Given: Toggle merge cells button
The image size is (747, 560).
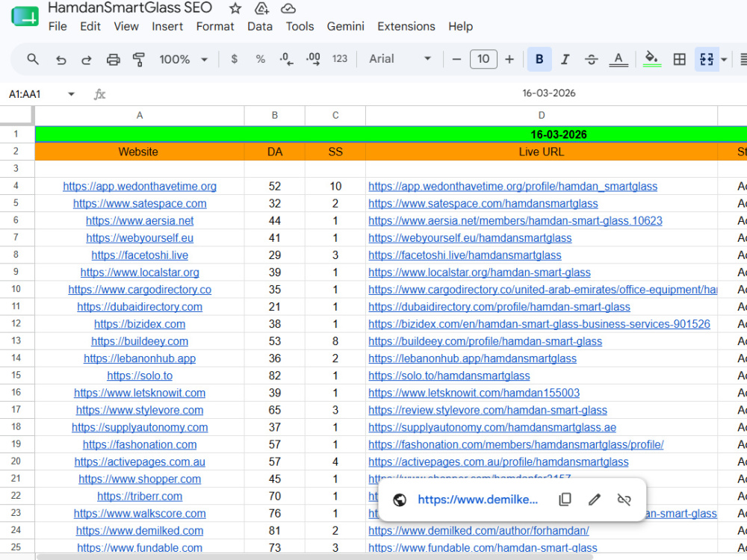Looking at the screenshot, I should pos(707,59).
